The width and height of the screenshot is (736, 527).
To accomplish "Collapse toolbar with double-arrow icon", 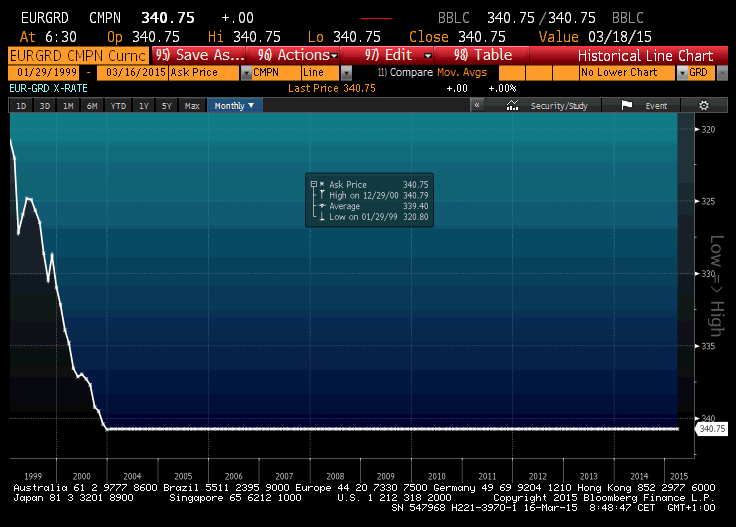I will pyautogui.click(x=477, y=105).
